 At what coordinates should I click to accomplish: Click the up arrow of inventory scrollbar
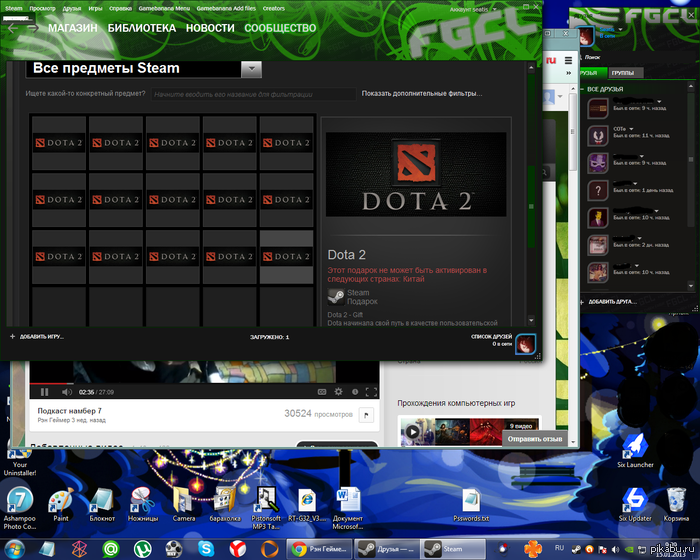pyautogui.click(x=531, y=68)
